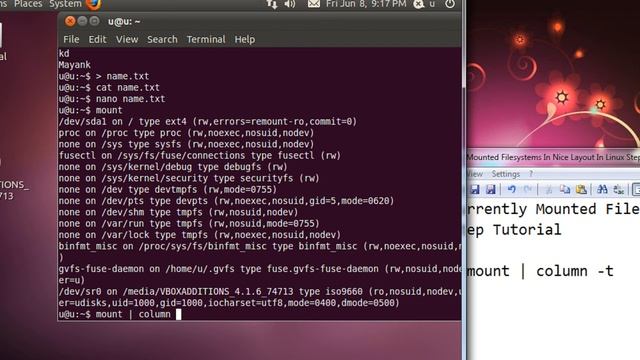
Task: Click the Cut scissors icon in the editor toolbar
Action: point(549,189)
